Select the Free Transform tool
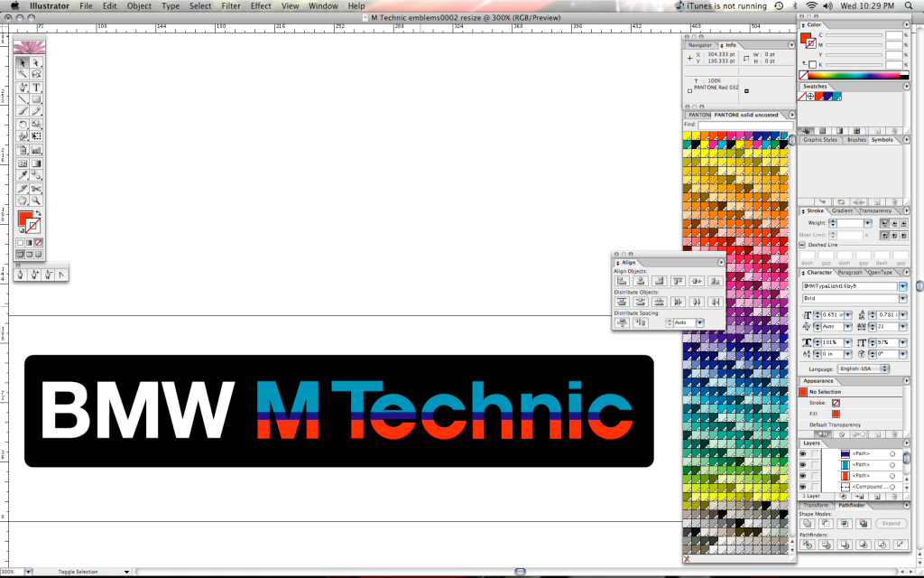This screenshot has width=924, height=578. pyautogui.click(x=36, y=136)
